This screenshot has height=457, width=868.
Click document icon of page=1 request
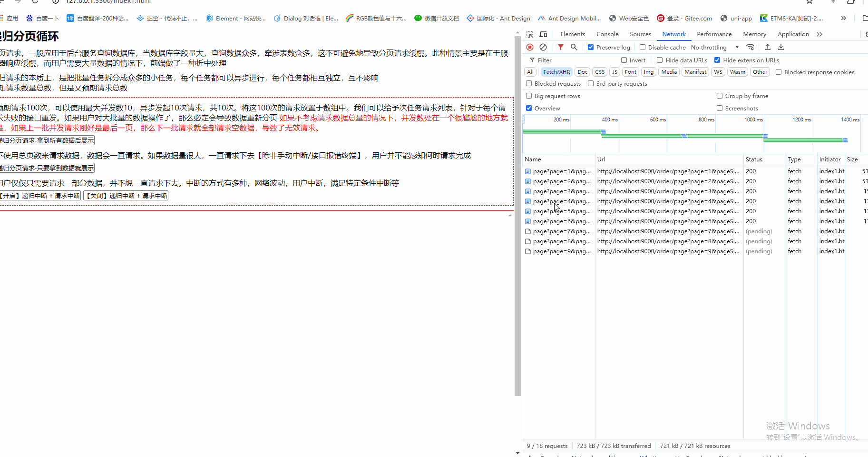(x=528, y=171)
